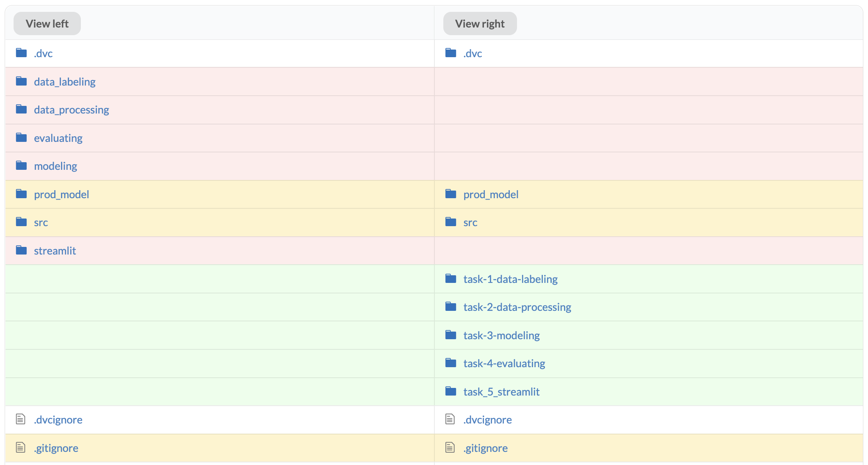Open the modeling folder link
The height and width of the screenshot is (465, 868).
click(55, 166)
